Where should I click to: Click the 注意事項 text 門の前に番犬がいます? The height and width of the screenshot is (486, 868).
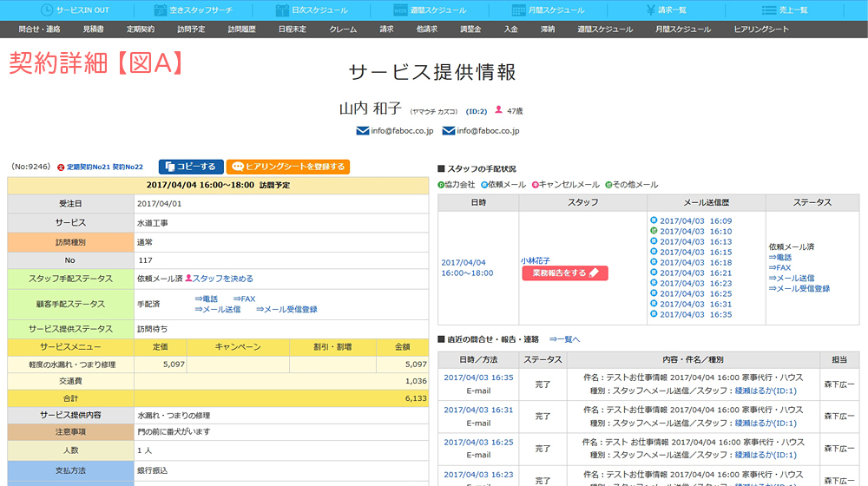(174, 431)
